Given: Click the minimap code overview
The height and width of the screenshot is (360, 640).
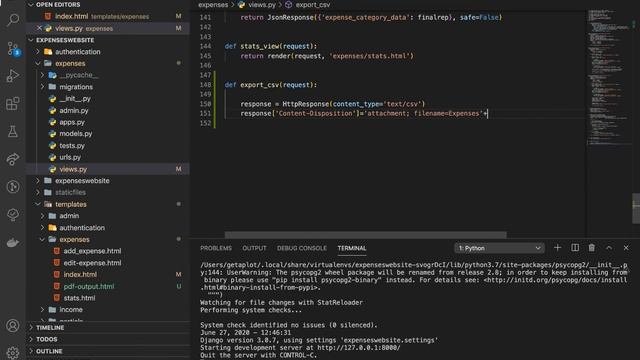Looking at the screenshot, I should pyautogui.click(x=609, y=78).
